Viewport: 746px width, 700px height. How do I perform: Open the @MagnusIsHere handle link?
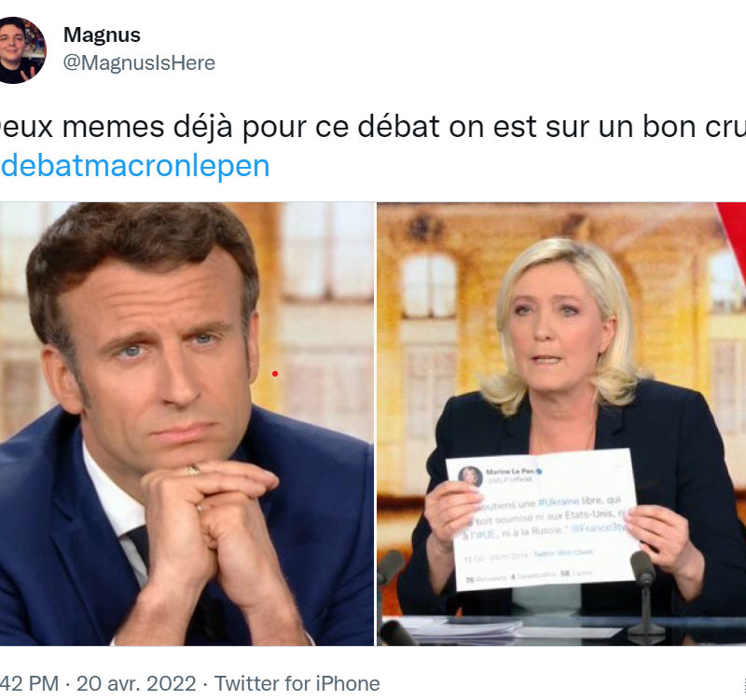coord(139,62)
